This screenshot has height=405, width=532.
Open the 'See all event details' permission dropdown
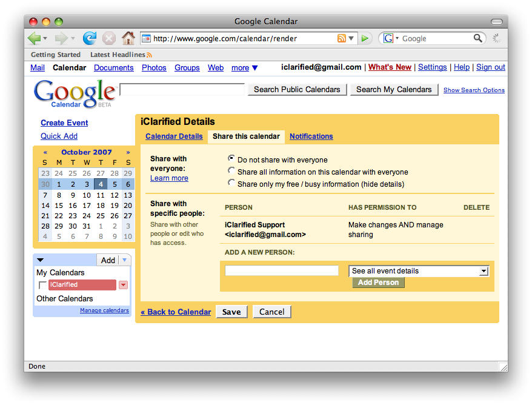tap(419, 271)
